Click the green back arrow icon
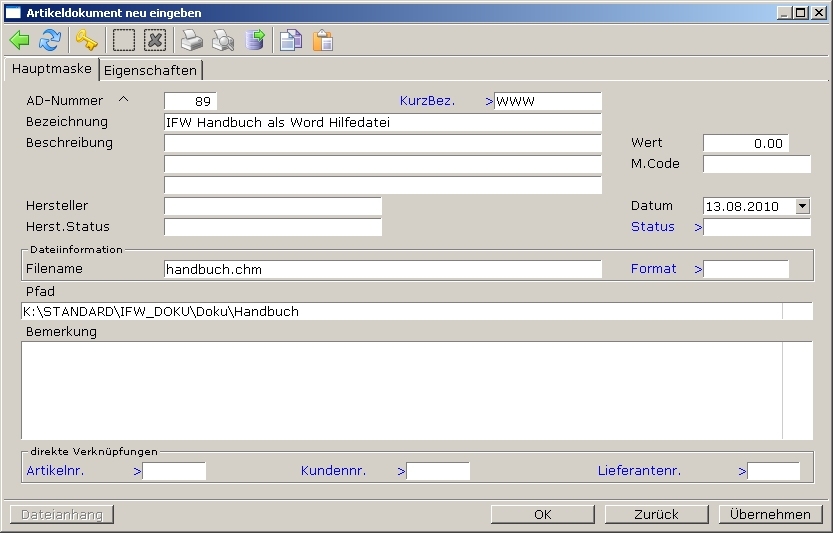 19,40
